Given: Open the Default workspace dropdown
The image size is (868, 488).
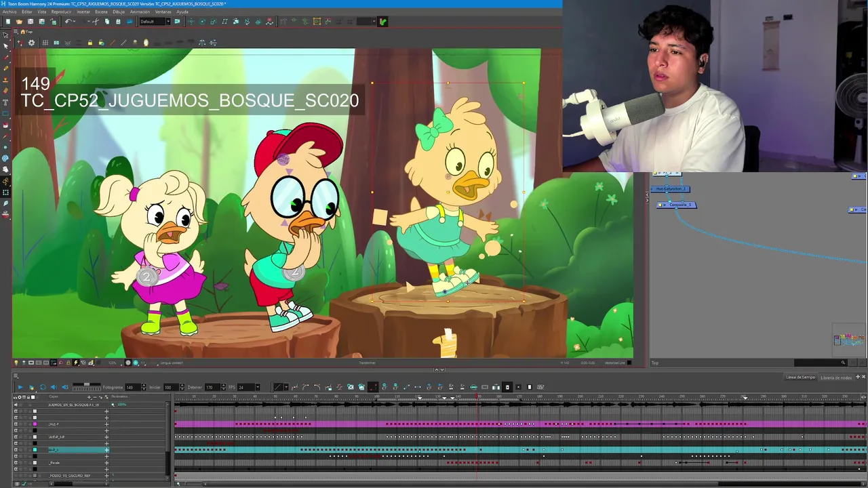Looking at the screenshot, I should click(x=155, y=22).
